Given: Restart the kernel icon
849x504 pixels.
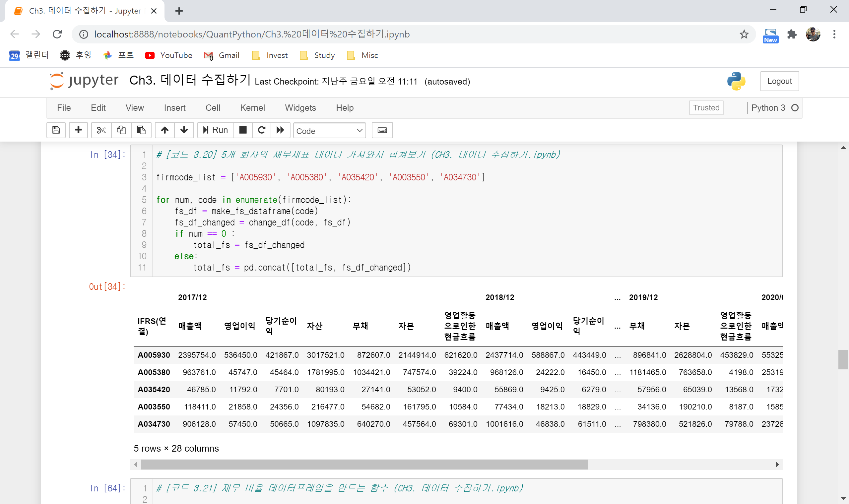Looking at the screenshot, I should 261,130.
